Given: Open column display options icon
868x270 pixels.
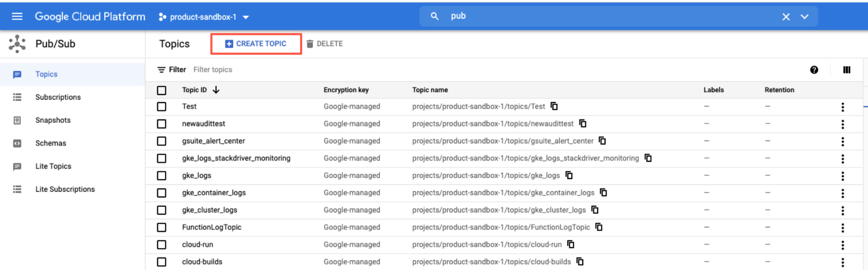Looking at the screenshot, I should tap(846, 70).
